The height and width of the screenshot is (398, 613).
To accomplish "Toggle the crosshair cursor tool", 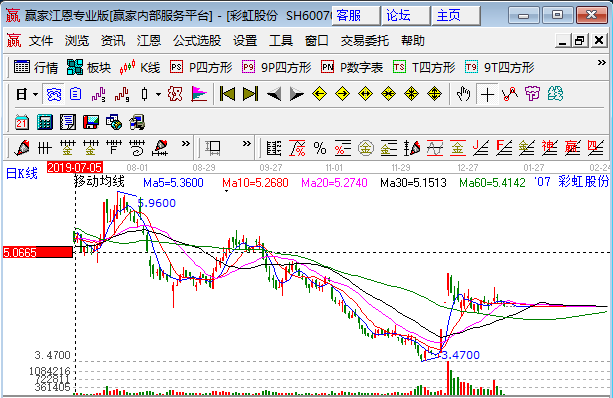I will [x=487, y=95].
